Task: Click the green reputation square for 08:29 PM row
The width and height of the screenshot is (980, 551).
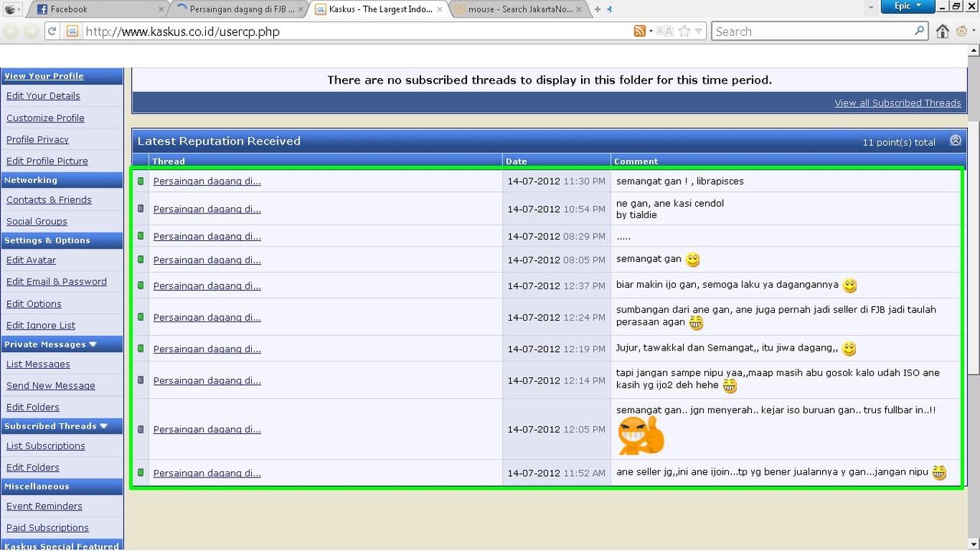Action: [x=141, y=236]
